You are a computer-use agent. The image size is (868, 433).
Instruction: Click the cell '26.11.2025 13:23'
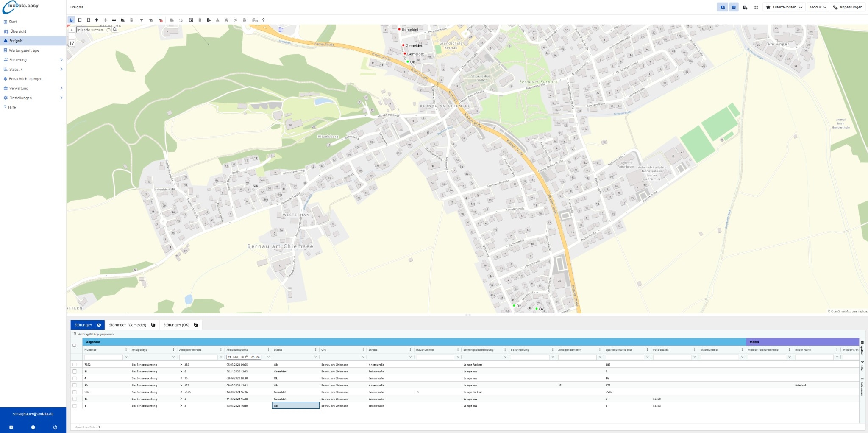(x=236, y=372)
